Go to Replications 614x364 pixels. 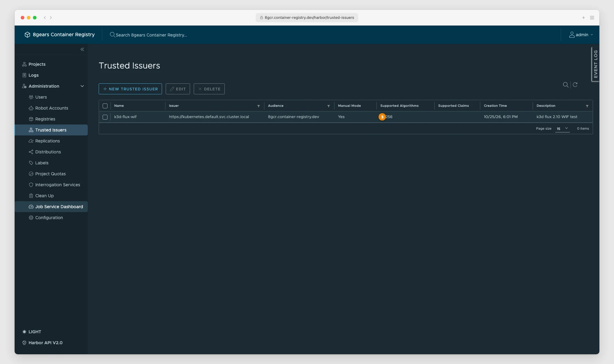point(48,141)
